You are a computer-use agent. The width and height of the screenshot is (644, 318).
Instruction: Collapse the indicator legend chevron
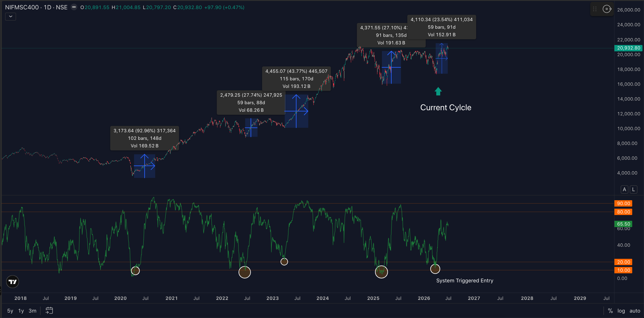[11, 17]
